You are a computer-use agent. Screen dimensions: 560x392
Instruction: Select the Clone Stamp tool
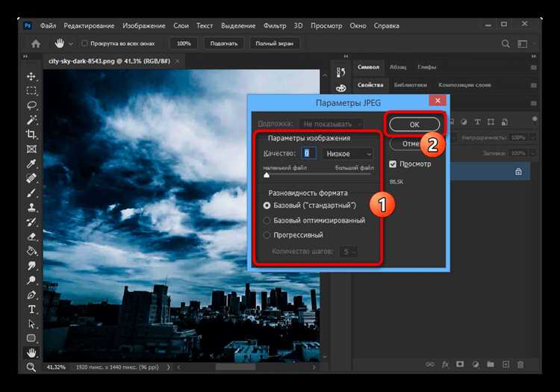tap(31, 208)
